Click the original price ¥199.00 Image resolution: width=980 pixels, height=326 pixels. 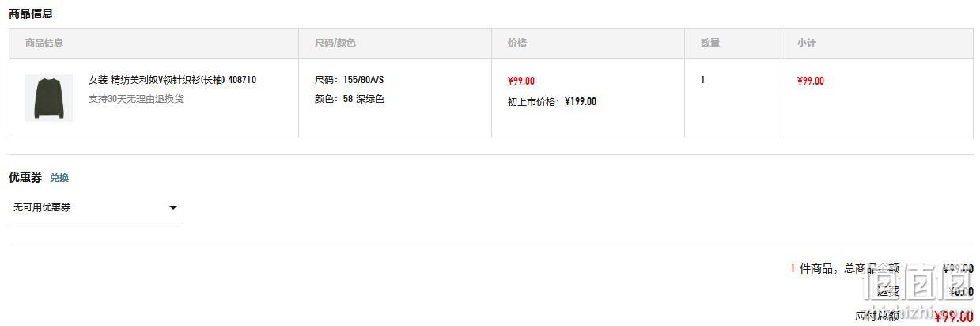click(x=581, y=101)
